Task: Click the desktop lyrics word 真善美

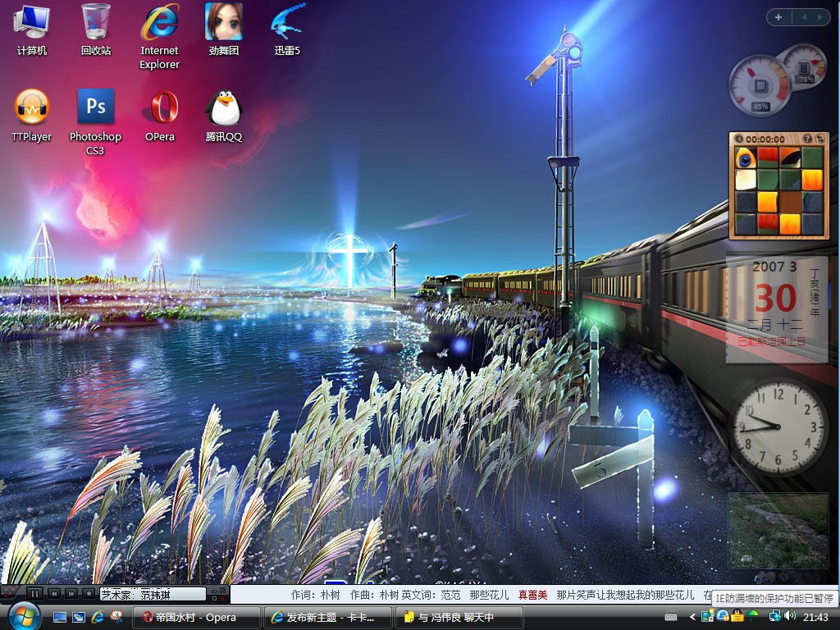Action: tap(532, 595)
